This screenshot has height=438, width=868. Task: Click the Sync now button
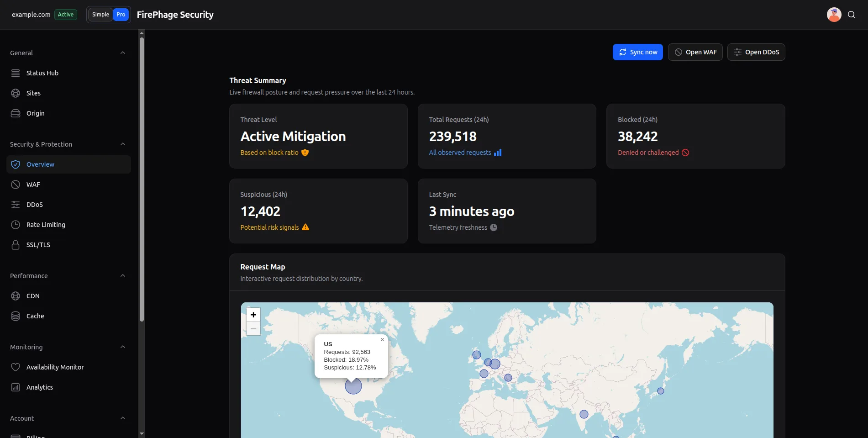coord(637,52)
